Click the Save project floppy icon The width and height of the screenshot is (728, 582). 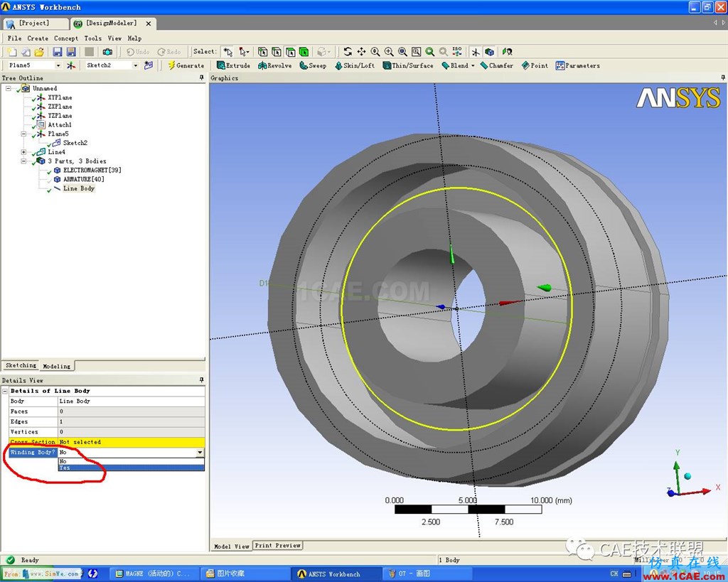(58, 52)
